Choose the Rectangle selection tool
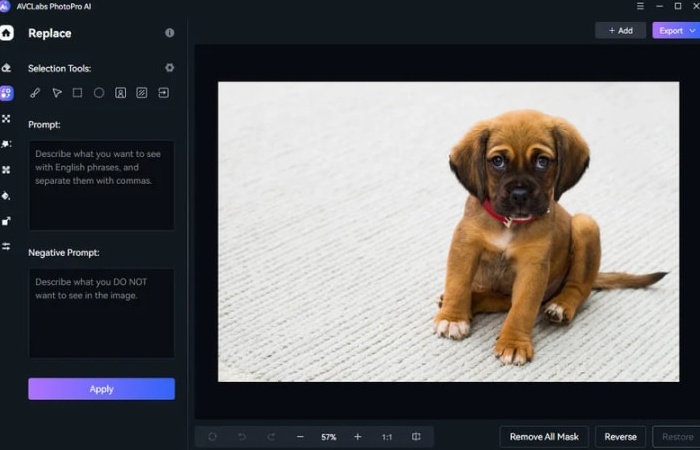This screenshot has height=450, width=700. pyautogui.click(x=78, y=93)
